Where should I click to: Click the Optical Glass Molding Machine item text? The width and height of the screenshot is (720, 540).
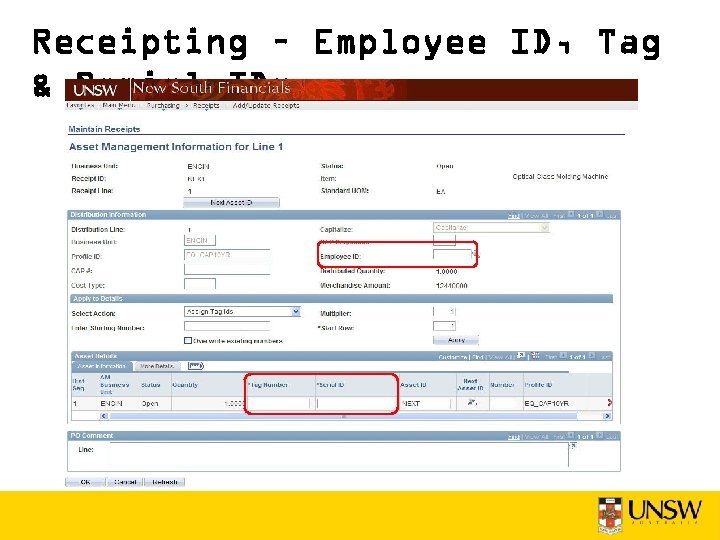pos(560,176)
